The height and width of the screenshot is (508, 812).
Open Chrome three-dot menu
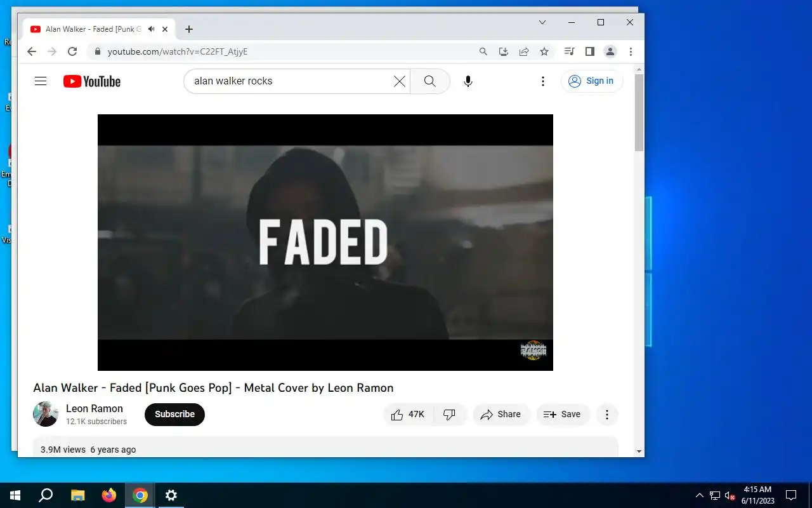tap(631, 51)
